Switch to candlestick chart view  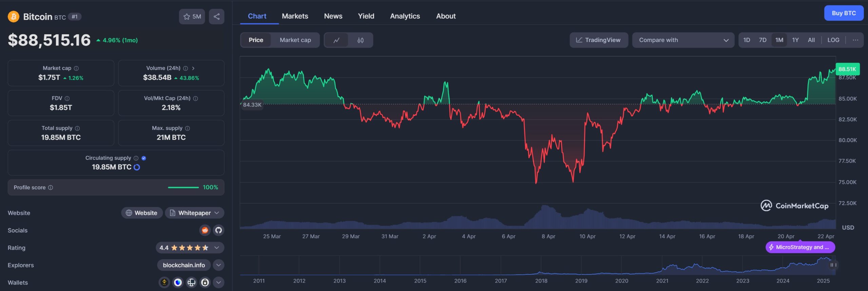(x=360, y=40)
